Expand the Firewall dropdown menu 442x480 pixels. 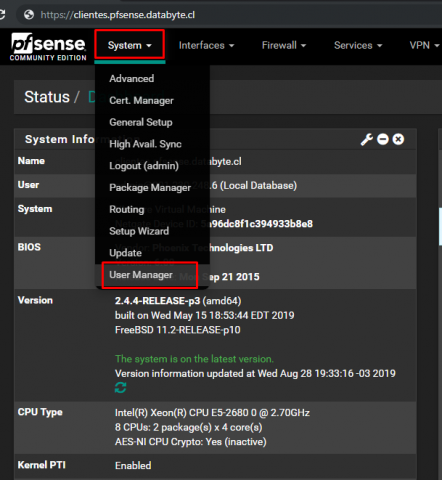pos(284,45)
